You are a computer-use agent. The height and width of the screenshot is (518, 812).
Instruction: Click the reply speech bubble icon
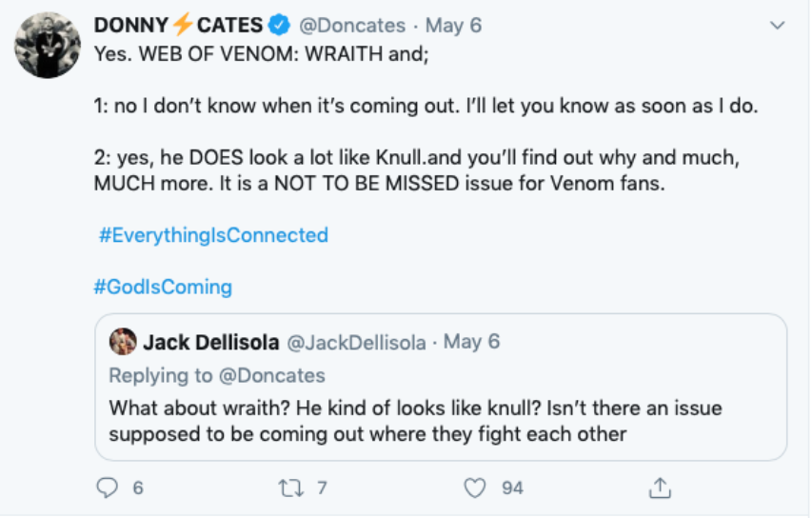[107, 488]
